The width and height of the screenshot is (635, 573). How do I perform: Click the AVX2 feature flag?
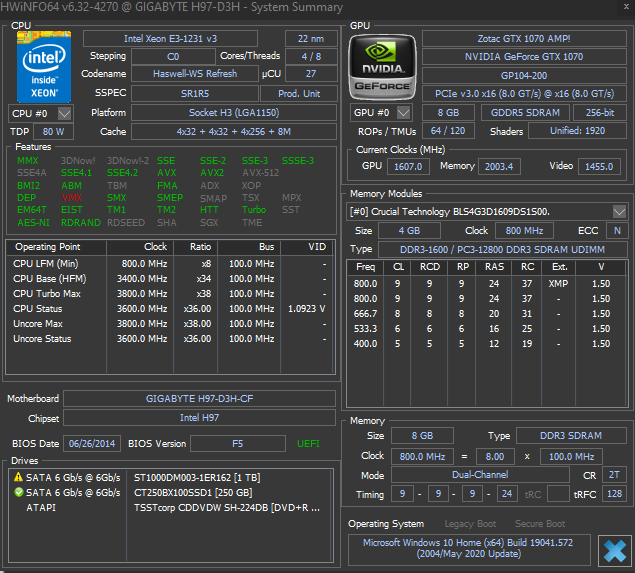pos(212,173)
